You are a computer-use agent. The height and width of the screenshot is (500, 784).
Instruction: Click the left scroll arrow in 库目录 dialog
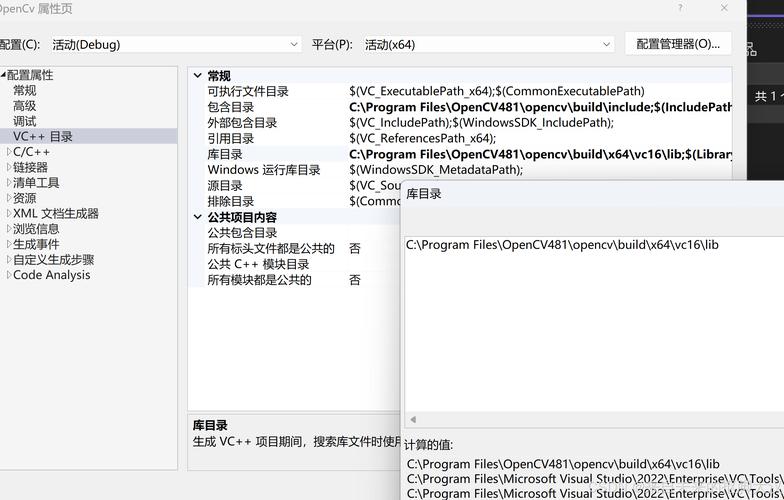point(413,420)
